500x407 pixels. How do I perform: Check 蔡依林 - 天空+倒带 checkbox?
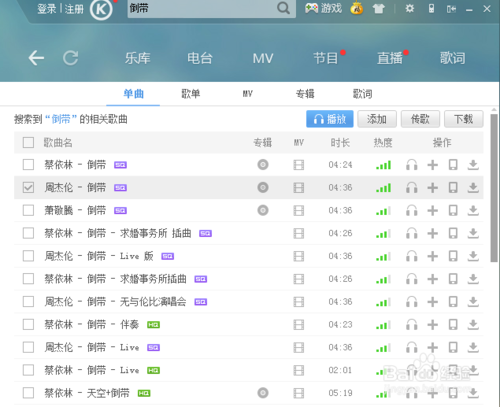[28, 393]
